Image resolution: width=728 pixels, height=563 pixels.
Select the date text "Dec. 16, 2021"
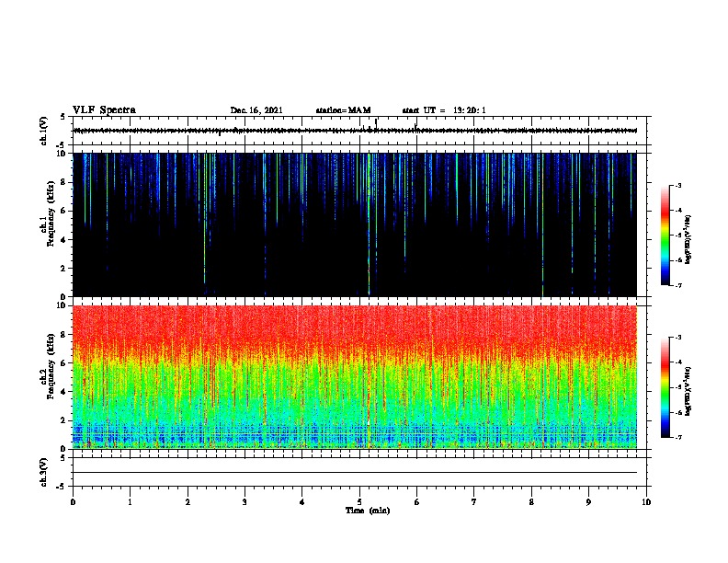click(256, 110)
